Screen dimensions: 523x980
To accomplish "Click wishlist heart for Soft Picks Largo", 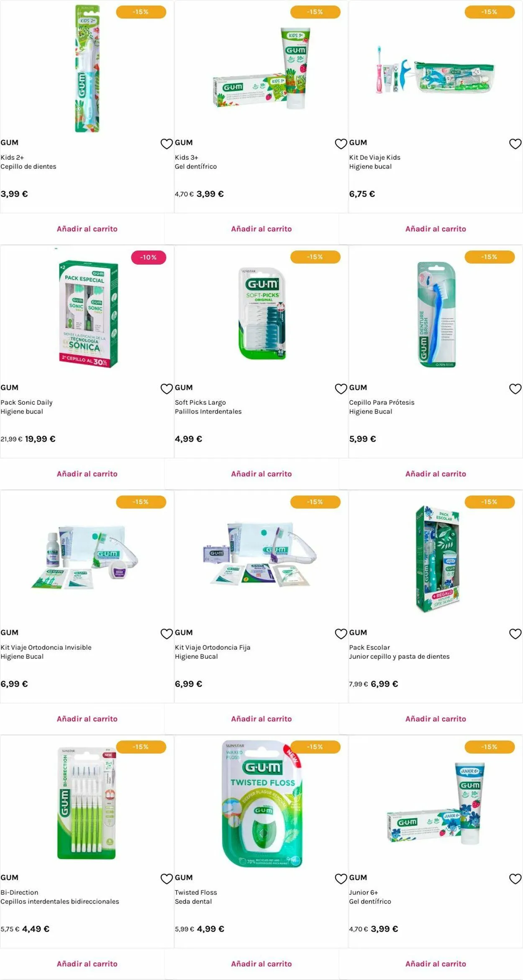I will pos(341,389).
